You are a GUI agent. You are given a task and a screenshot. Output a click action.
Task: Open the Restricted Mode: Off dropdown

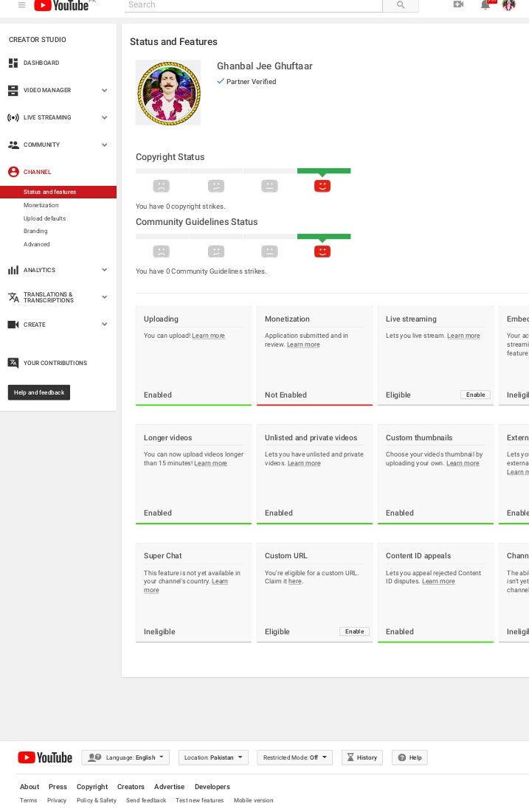click(x=295, y=757)
